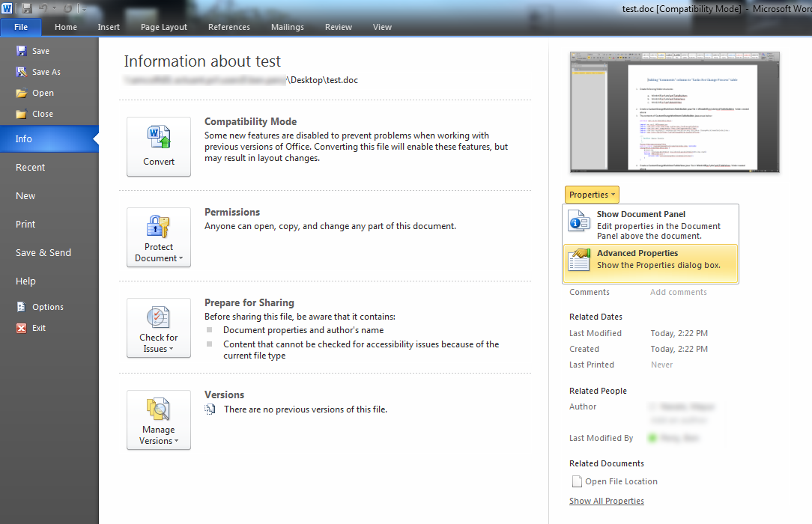Click the Open folder icon in sidebar

21,93
